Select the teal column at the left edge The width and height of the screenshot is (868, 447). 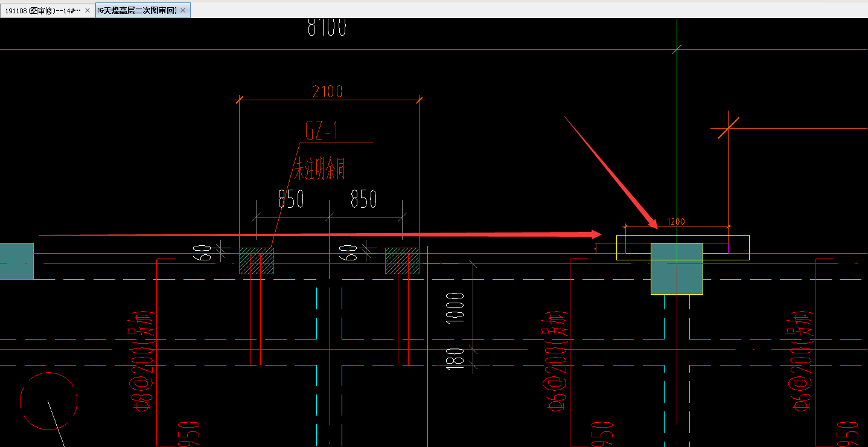coord(16,261)
